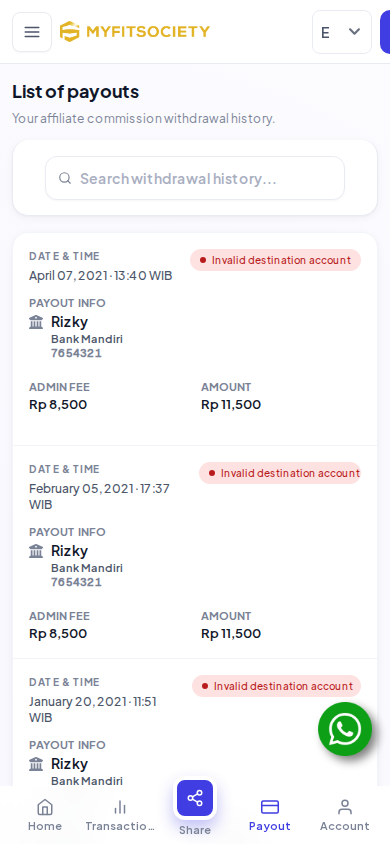Click the January 20 Invalid destination account badge

click(276, 686)
